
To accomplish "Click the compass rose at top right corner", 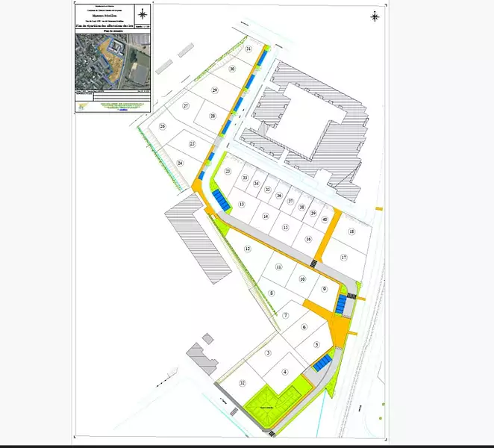I will point(375,16).
